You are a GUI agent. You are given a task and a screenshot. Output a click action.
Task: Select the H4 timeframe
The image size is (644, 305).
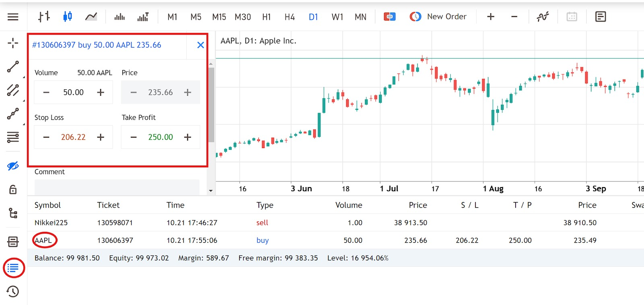tap(289, 17)
